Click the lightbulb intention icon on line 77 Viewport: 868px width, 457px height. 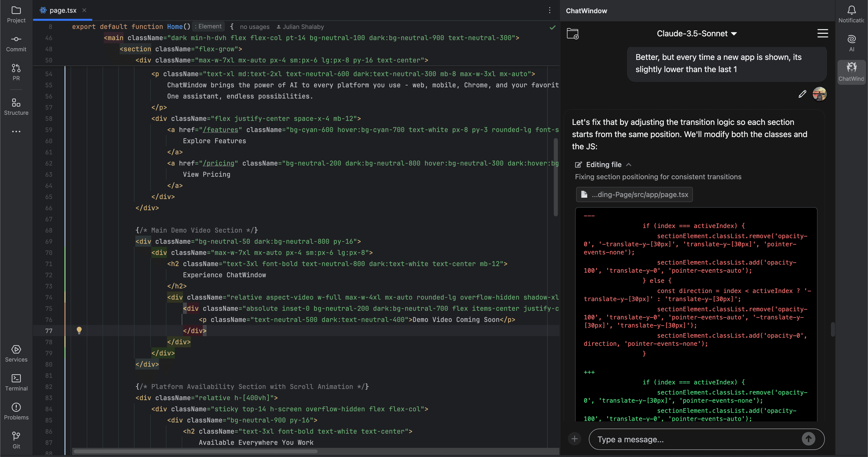tap(79, 331)
